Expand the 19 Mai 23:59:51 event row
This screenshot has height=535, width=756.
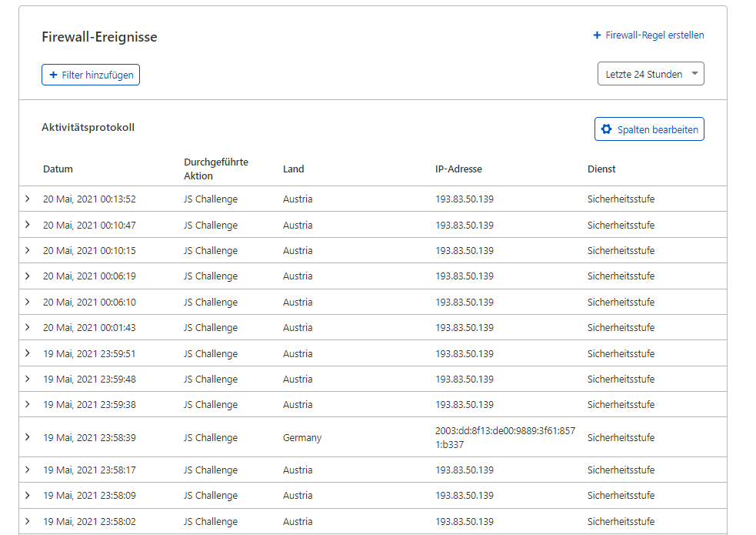point(28,353)
